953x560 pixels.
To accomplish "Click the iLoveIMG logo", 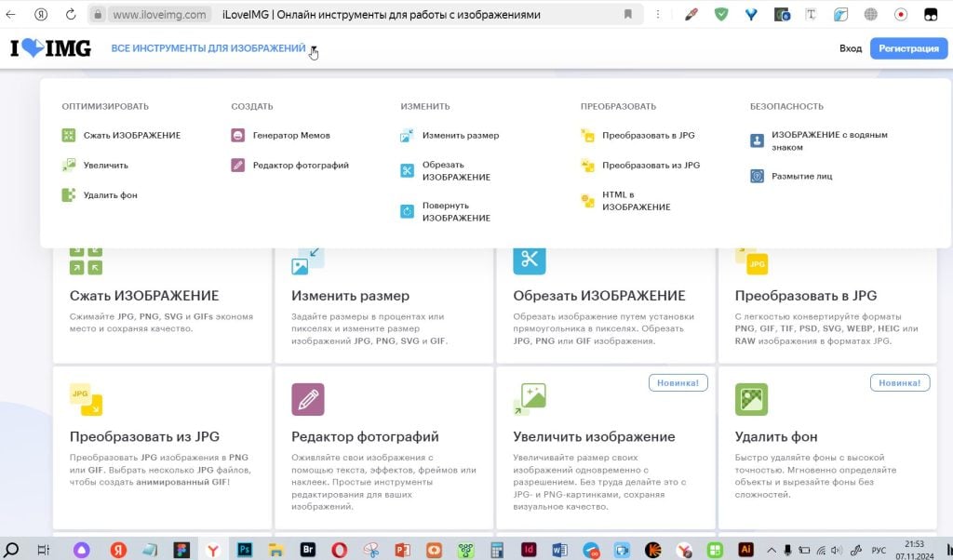I will [x=50, y=48].
